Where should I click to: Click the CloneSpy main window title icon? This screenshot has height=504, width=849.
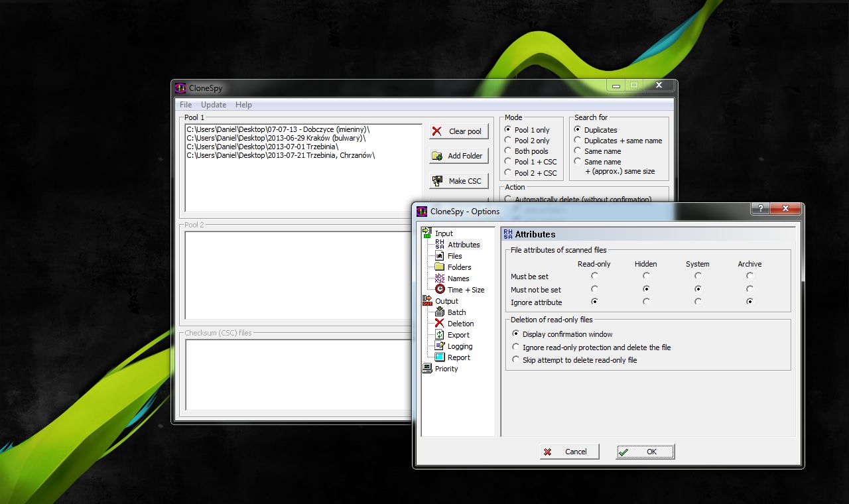click(x=180, y=88)
